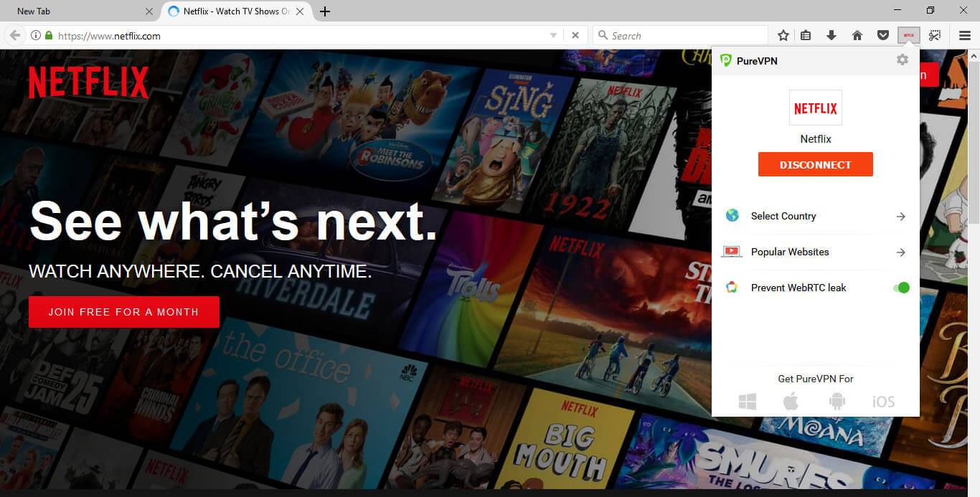This screenshot has height=497, width=980.
Task: Switch to the New Tab tab
Action: click(81, 11)
